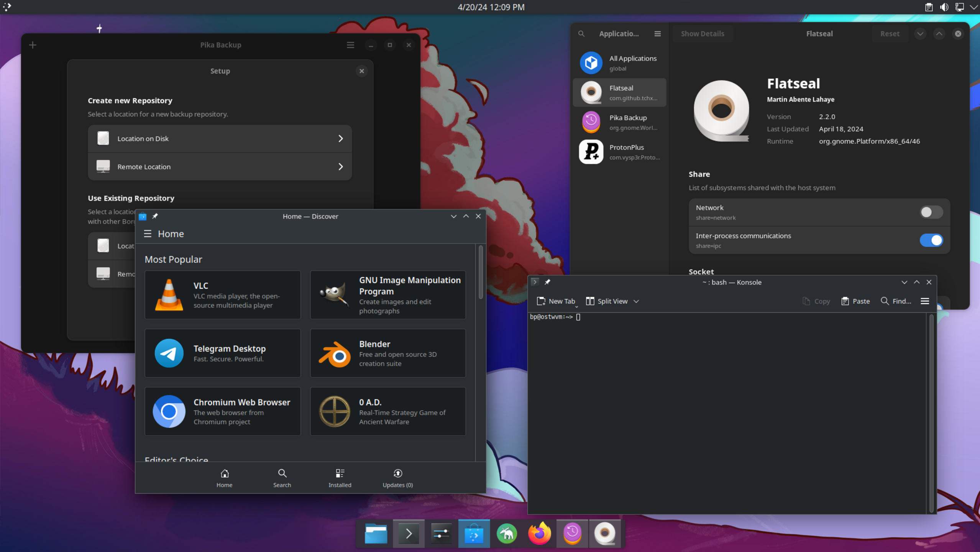Open Konsole Find search icon
The image size is (980, 552).
coord(884,301)
